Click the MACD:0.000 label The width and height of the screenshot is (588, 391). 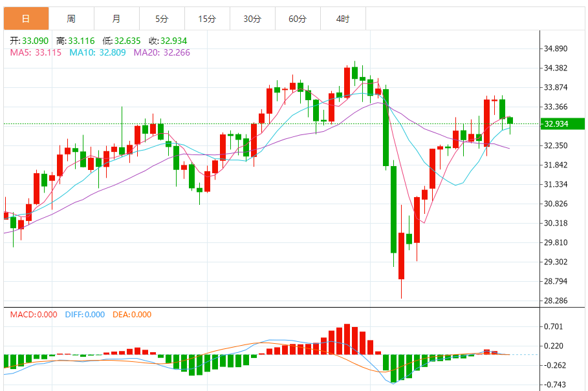tap(34, 315)
